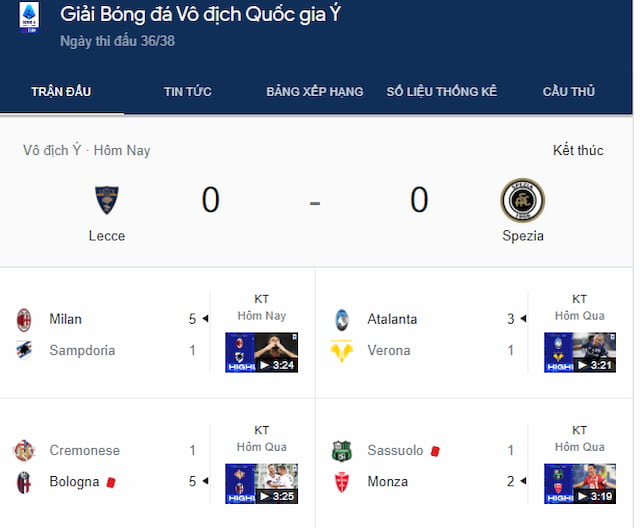Play Cremonese vs Bologna highlights video
This screenshot has height=528, width=640.
coord(261,484)
